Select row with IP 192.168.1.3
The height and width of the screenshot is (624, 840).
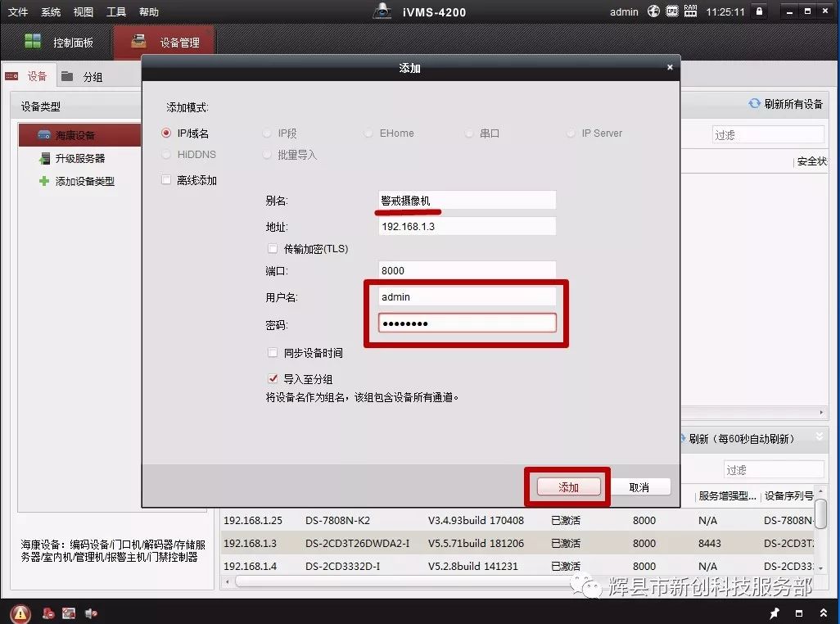point(517,543)
